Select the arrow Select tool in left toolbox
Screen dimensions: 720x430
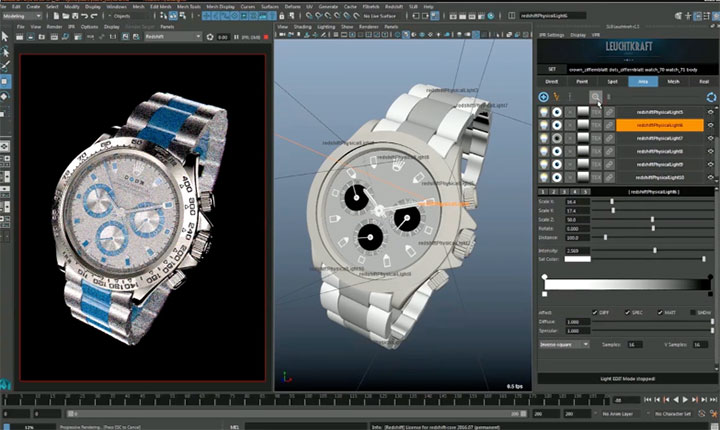point(5,36)
